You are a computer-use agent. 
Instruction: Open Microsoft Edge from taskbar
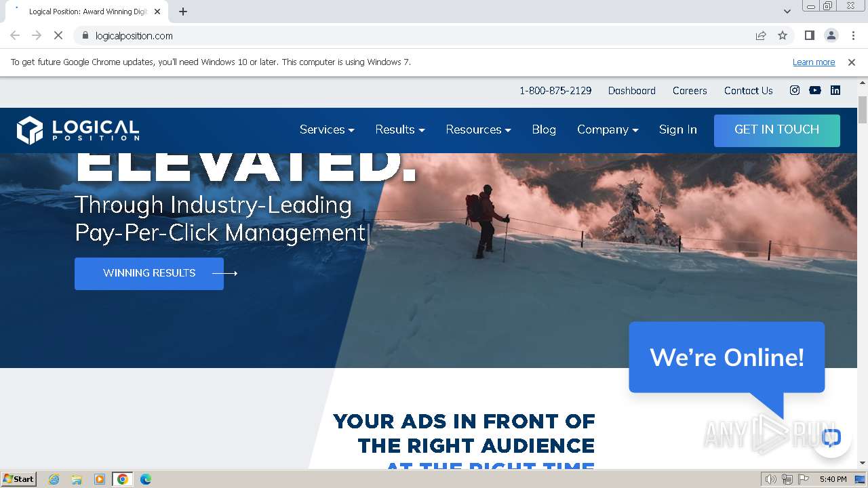click(x=145, y=479)
